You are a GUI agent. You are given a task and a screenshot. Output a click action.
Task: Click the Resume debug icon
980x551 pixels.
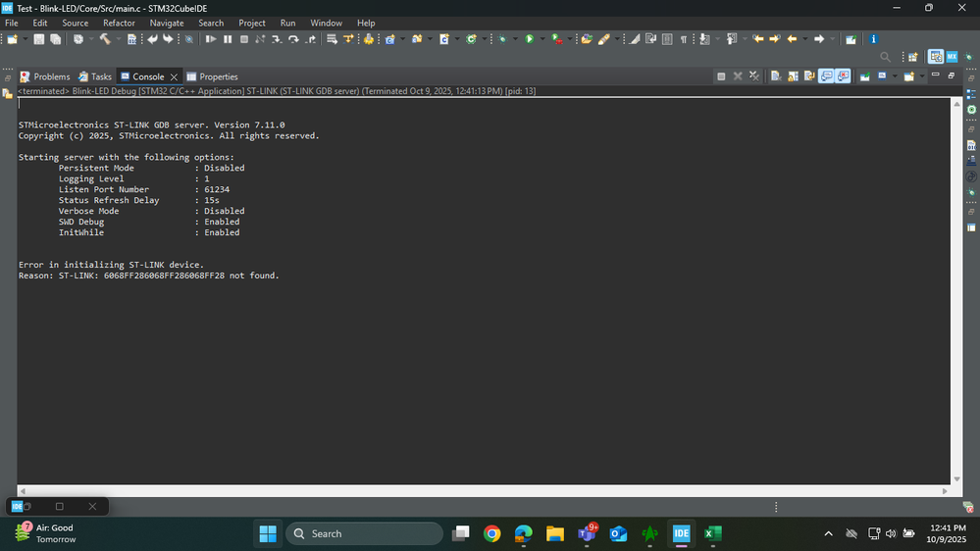[211, 39]
